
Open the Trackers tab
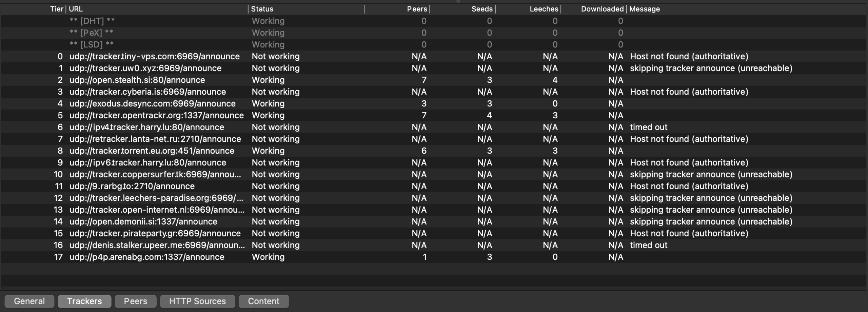(x=84, y=301)
